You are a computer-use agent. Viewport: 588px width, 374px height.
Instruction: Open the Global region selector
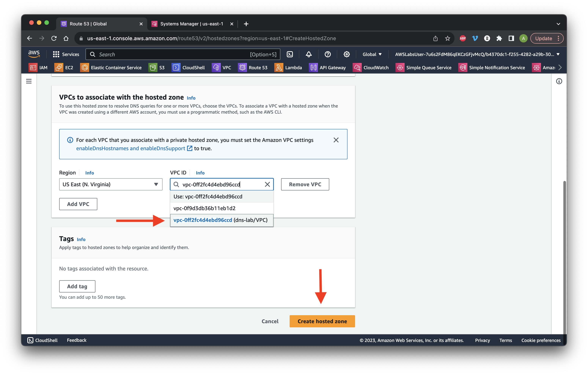pos(372,54)
